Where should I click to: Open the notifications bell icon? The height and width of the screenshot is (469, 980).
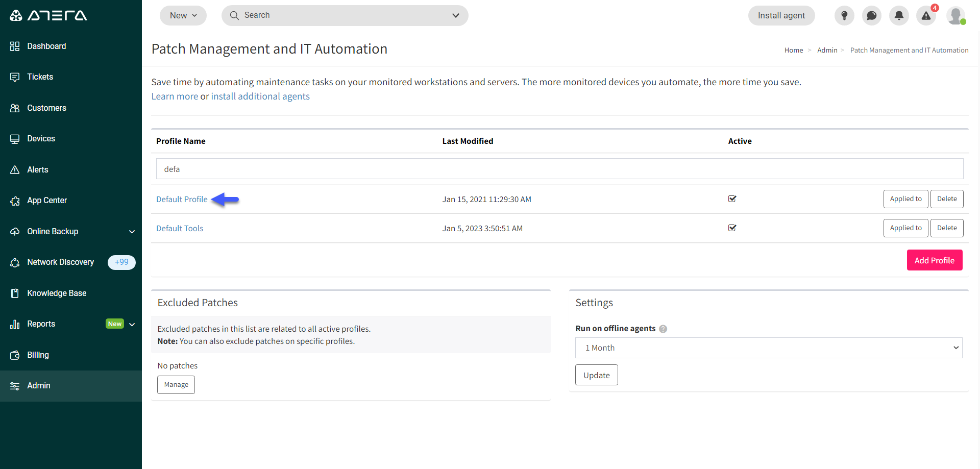[899, 16]
